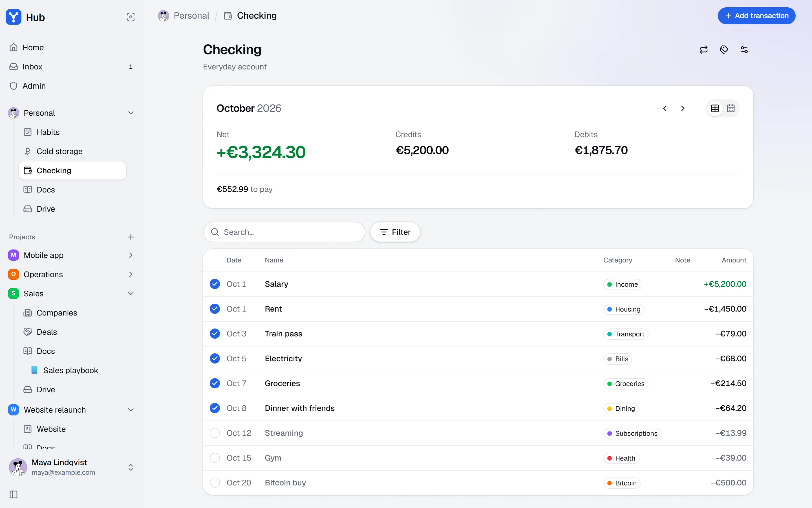Click the Cold storage bitcoin icon

pos(28,151)
